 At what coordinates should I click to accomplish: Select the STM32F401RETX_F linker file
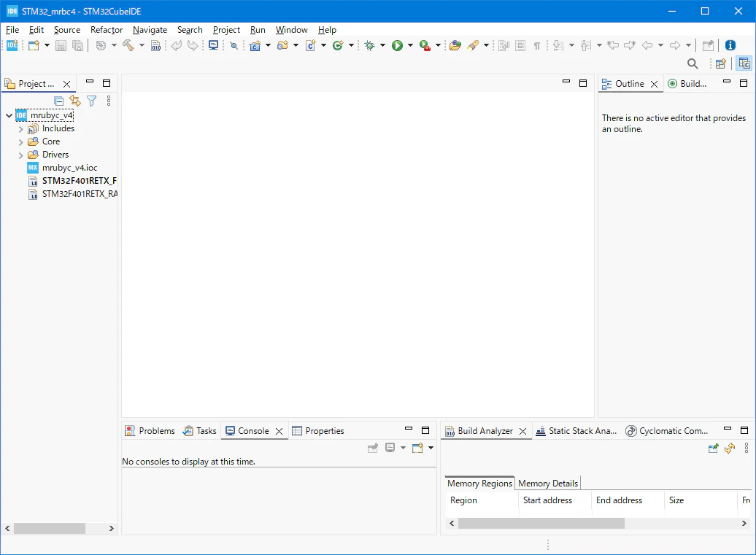point(72,181)
